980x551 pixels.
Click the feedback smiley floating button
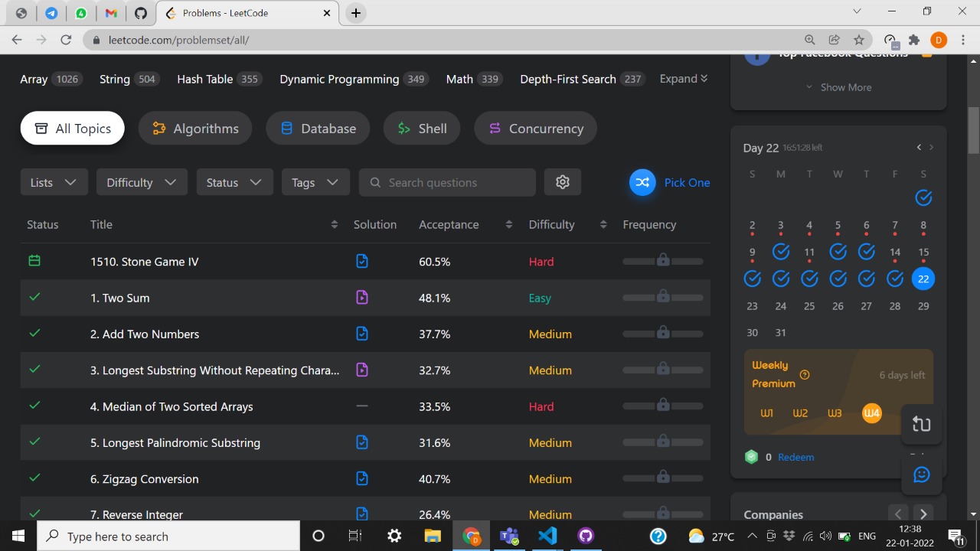pos(922,474)
